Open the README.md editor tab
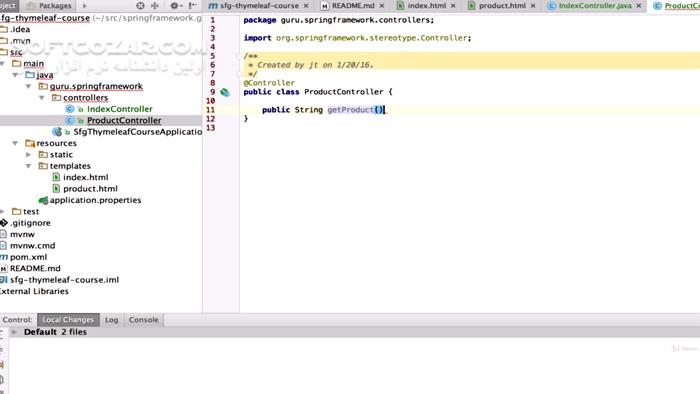 (x=353, y=6)
